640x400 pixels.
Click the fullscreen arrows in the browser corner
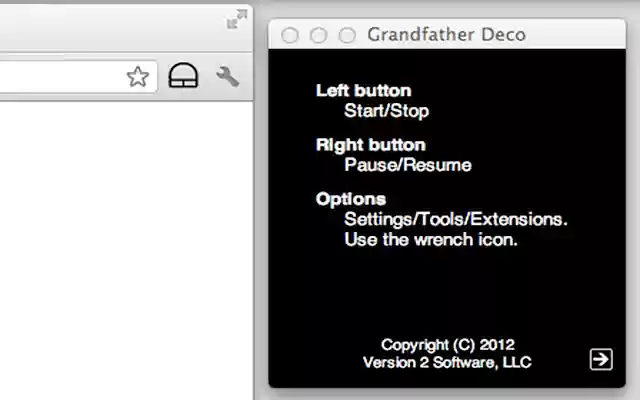[x=237, y=20]
